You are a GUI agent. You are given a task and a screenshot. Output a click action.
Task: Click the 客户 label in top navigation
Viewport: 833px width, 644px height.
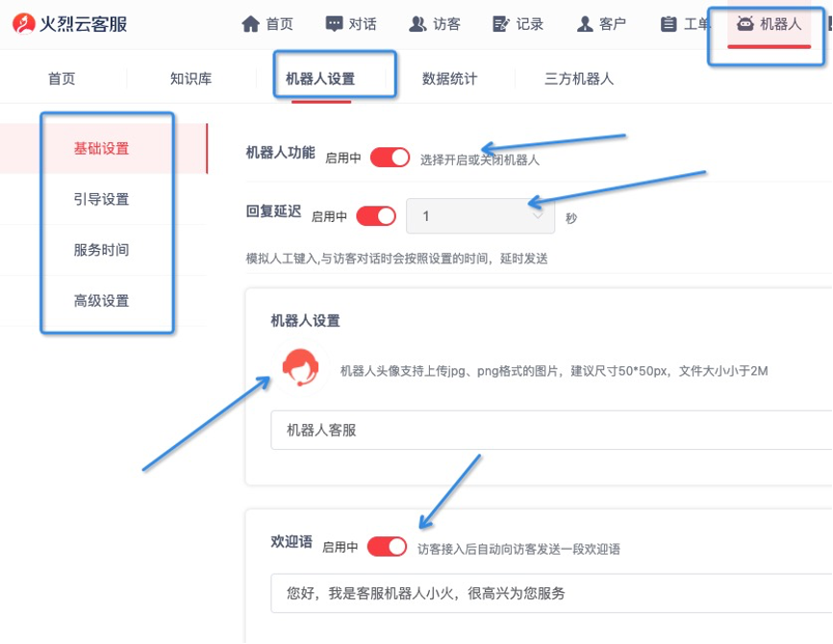pyautogui.click(x=613, y=24)
